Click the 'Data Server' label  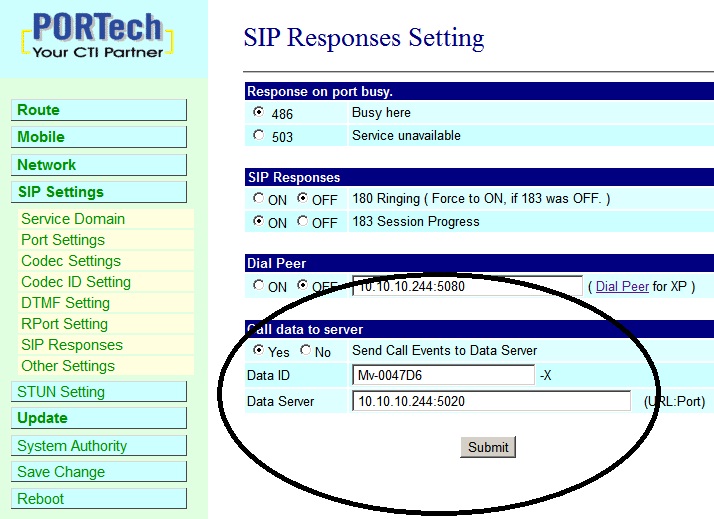tap(280, 401)
